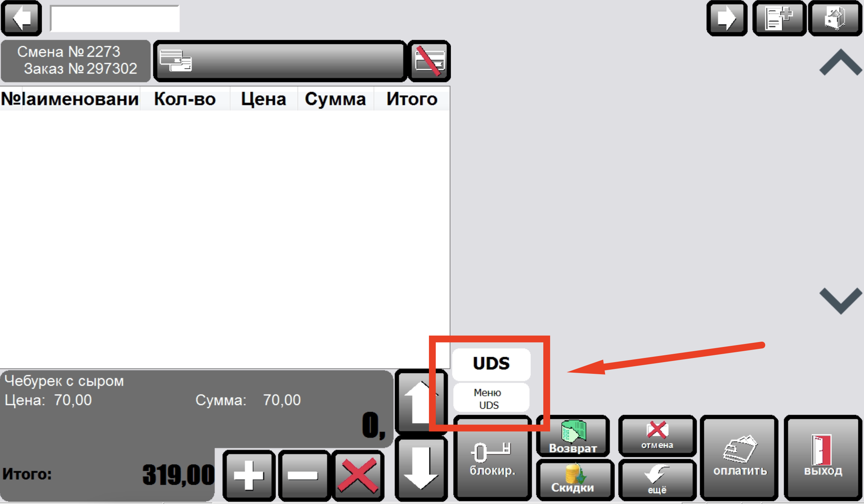This screenshot has width=864, height=504.
Task: Click the plus quantity button
Action: (249, 475)
